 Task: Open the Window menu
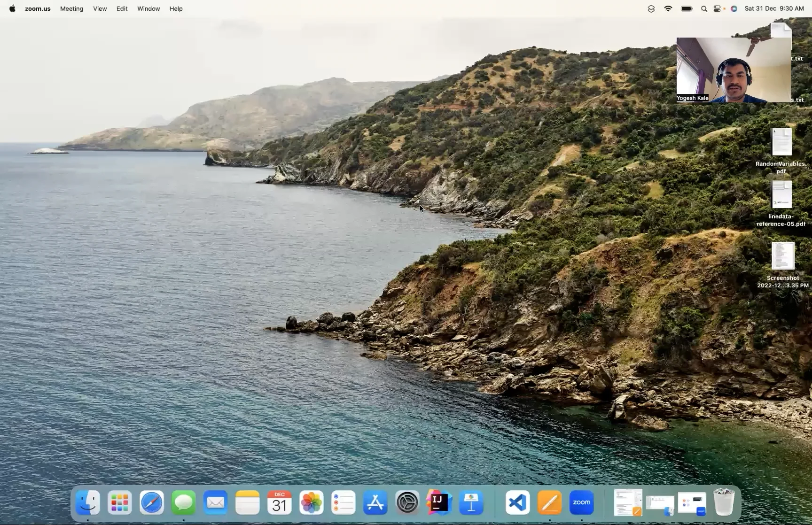click(148, 8)
